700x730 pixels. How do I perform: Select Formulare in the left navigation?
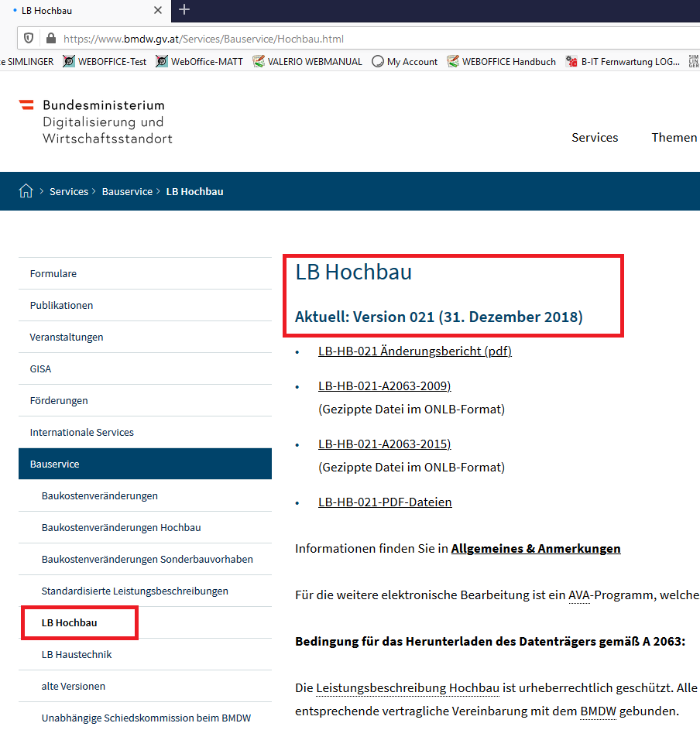click(x=53, y=274)
